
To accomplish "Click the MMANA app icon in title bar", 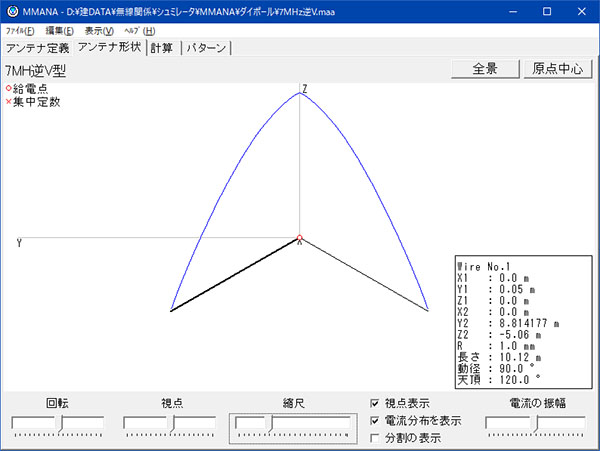I will click(x=12, y=11).
